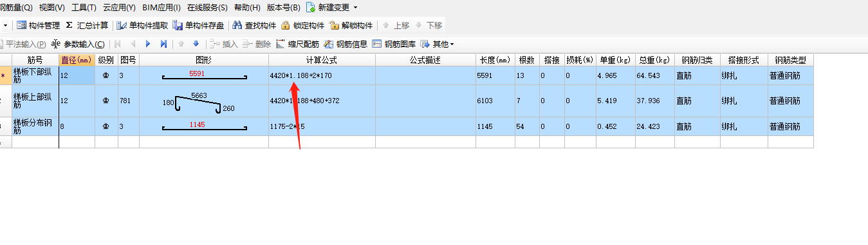Click the 图形 column header
Viewport: 868px width, 245px height.
(x=204, y=60)
